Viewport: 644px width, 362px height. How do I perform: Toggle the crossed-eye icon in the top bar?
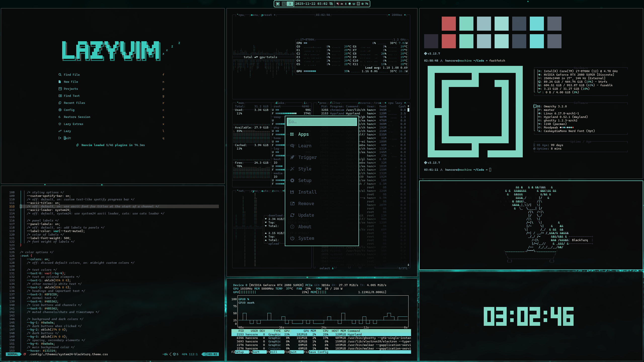click(x=331, y=4)
